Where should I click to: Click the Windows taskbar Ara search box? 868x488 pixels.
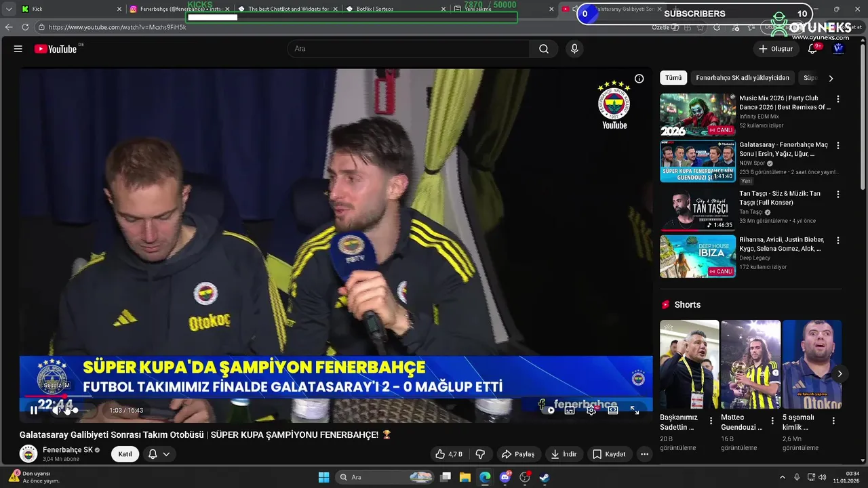point(385,477)
